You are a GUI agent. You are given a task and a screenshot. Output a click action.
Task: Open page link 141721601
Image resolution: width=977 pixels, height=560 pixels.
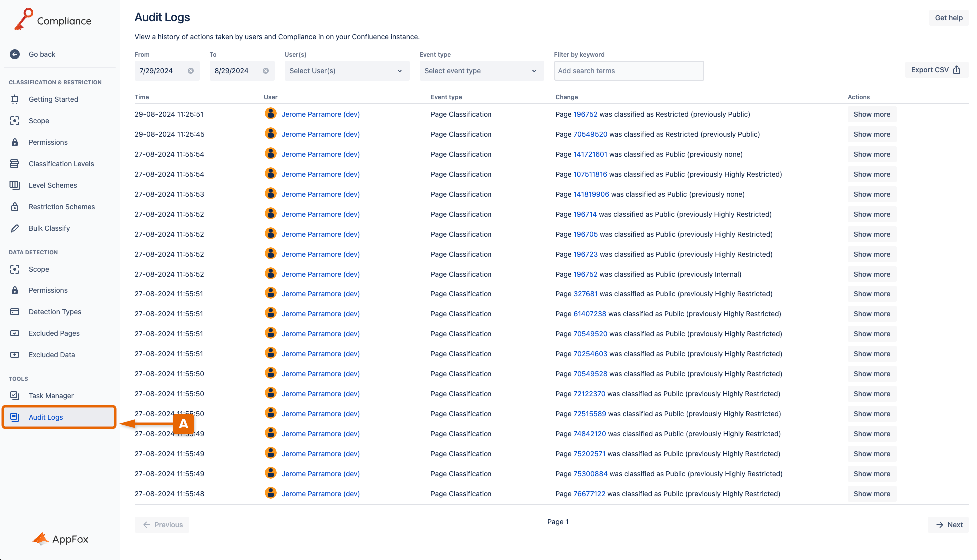(x=590, y=154)
